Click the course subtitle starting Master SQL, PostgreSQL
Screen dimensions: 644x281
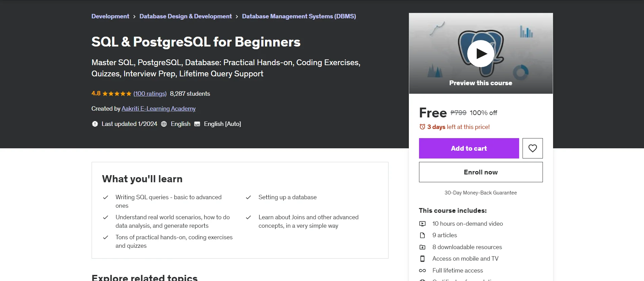click(x=226, y=68)
